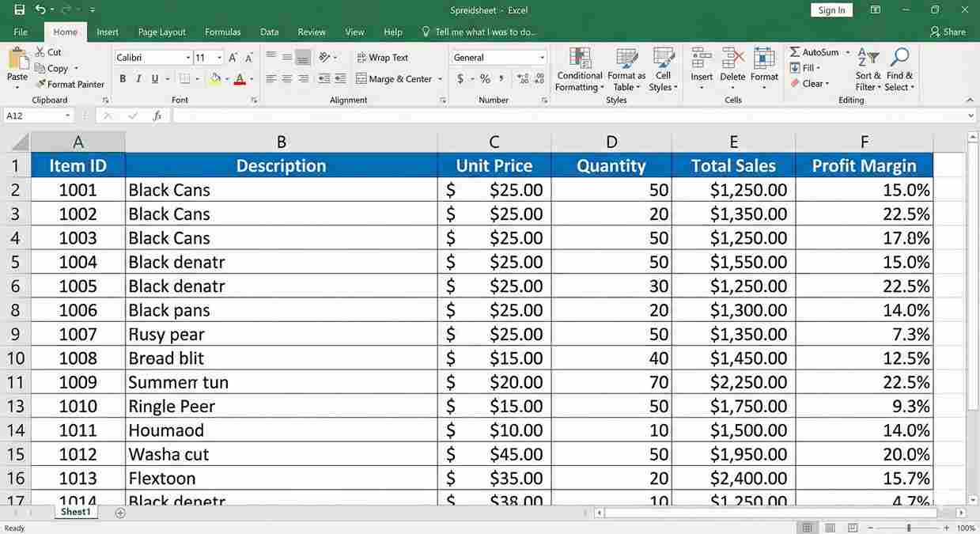This screenshot has height=534, width=980.
Task: Click the Sign In button
Action: point(831,10)
